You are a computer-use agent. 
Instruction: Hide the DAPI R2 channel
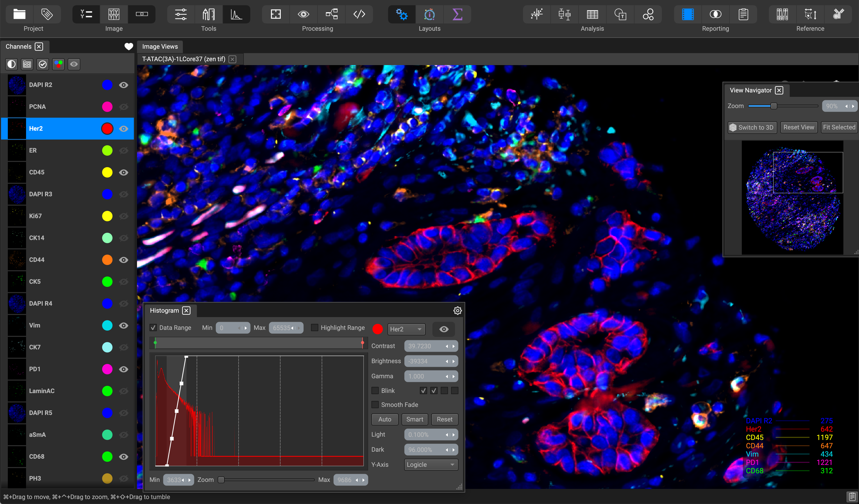tap(123, 85)
